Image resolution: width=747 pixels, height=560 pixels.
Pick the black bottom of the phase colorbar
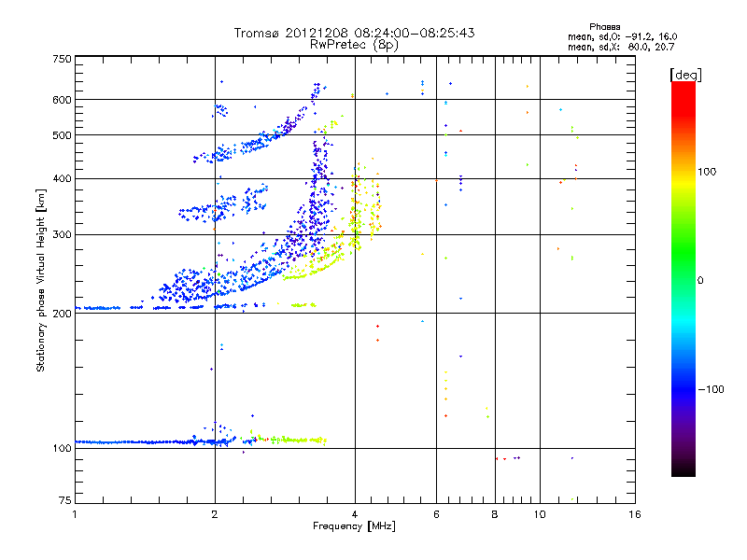point(684,471)
